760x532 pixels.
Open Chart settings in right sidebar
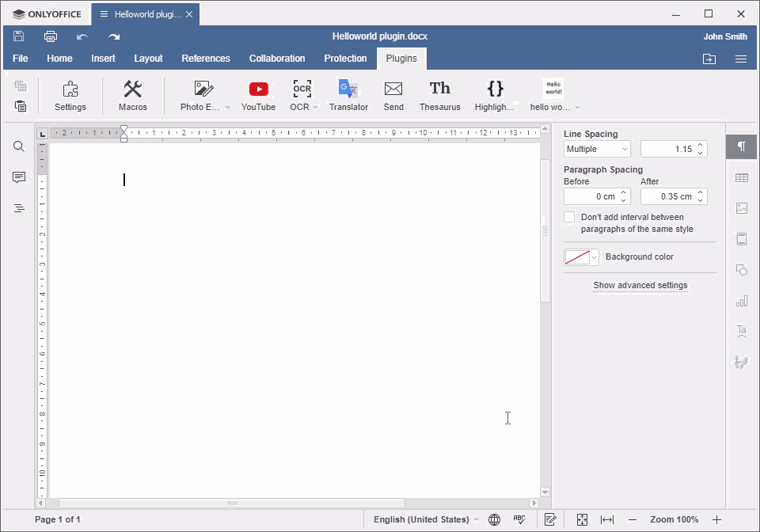point(742,301)
